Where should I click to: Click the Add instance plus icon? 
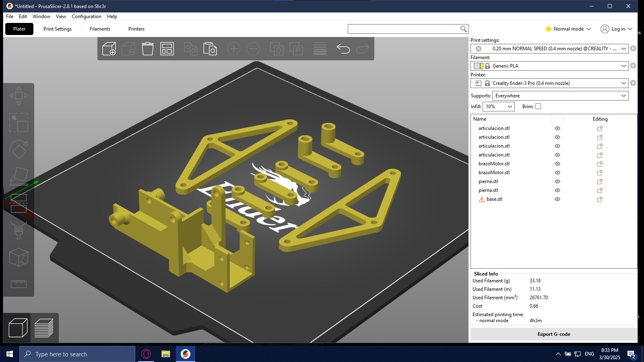234,49
